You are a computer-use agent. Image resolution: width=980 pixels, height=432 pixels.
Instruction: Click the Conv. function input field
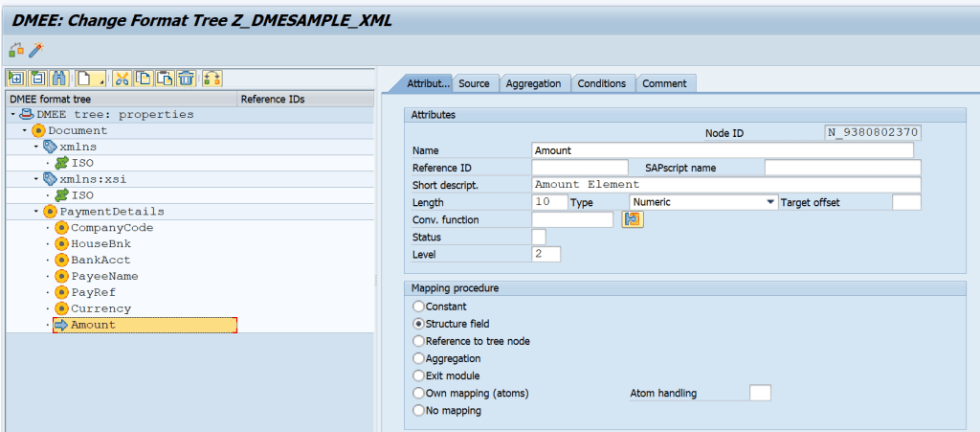pos(572,219)
